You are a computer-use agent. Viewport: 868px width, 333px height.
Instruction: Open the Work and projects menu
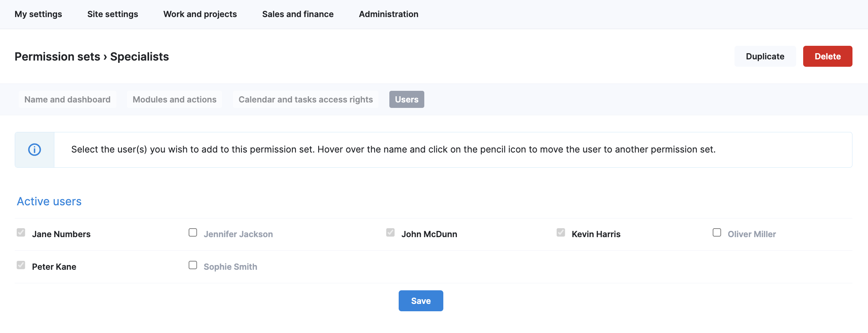click(x=200, y=14)
